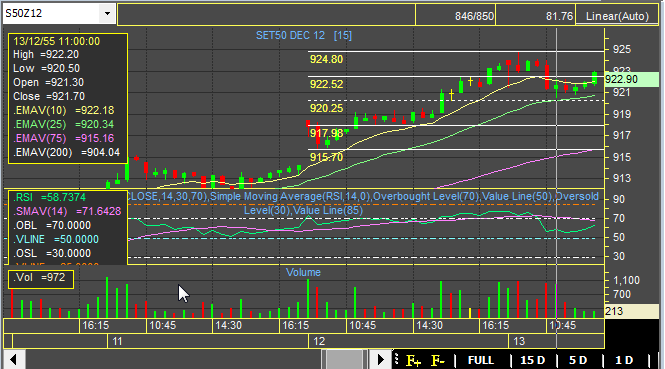Click the date marker 13 on timeline
Screen dimensions: 665x369
tap(519, 341)
